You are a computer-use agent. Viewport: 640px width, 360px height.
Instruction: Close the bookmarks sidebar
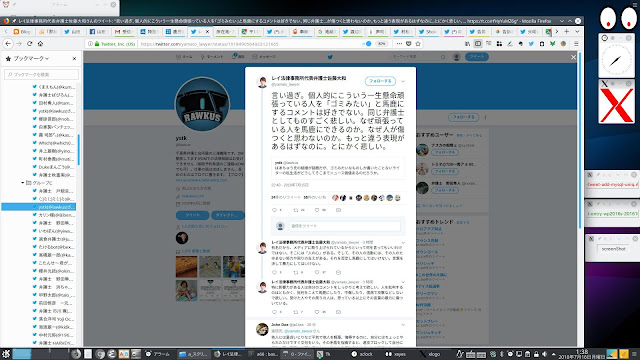click(74, 59)
